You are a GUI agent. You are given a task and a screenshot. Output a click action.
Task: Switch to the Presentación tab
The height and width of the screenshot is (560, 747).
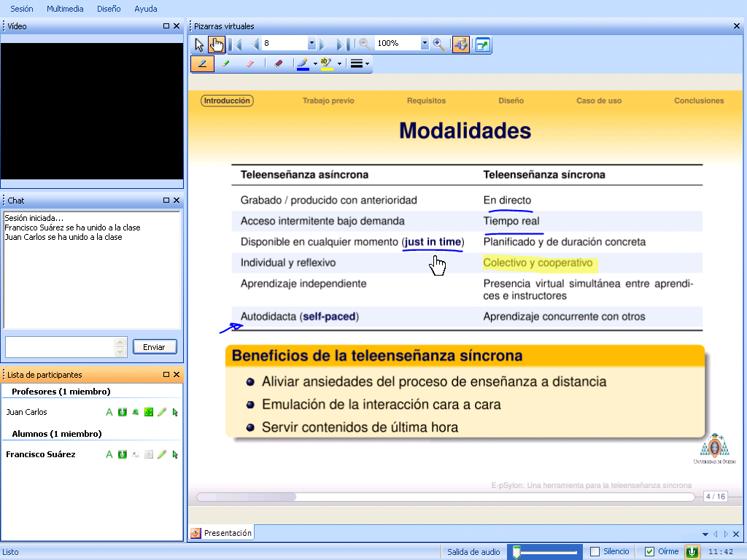click(222, 533)
